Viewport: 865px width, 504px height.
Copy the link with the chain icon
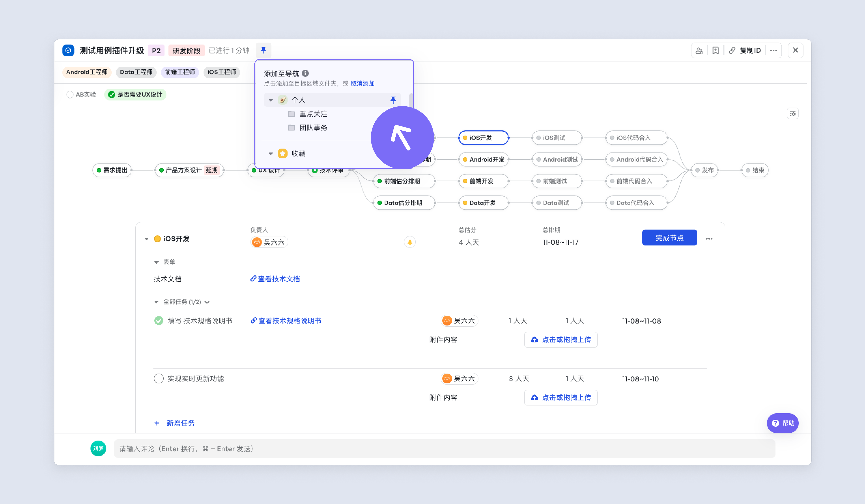(732, 51)
